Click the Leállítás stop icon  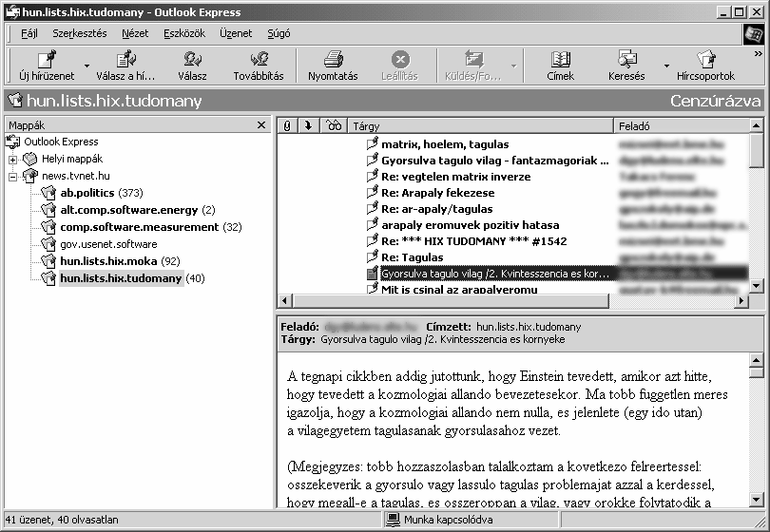[x=399, y=60]
